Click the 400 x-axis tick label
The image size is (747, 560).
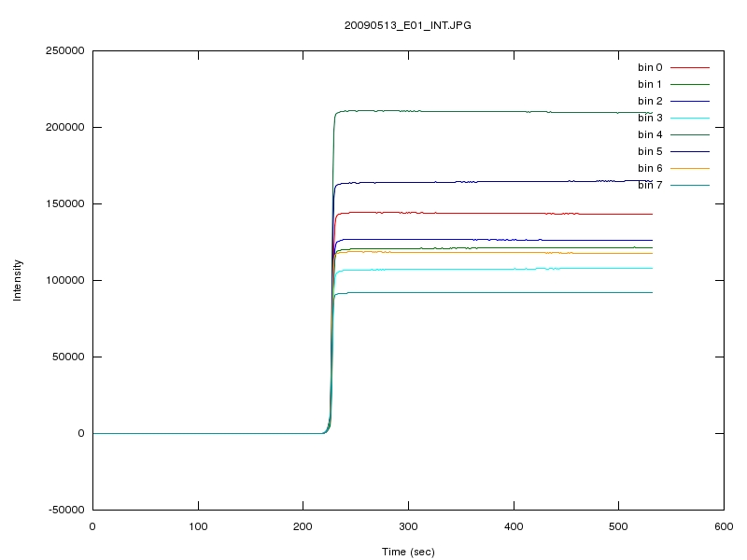[514, 526]
